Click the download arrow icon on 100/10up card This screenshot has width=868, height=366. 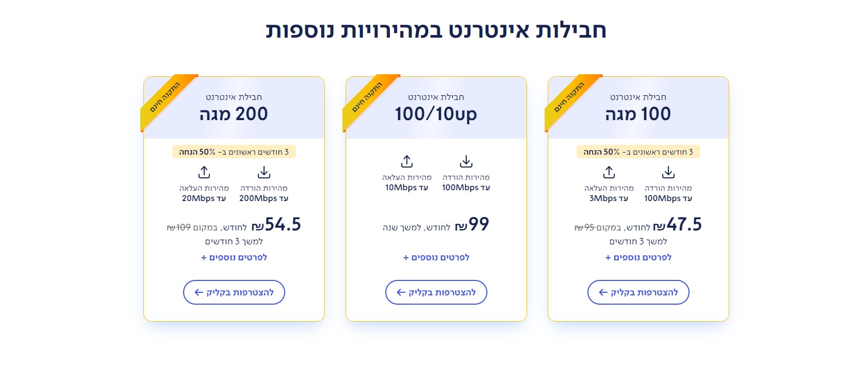click(x=466, y=161)
